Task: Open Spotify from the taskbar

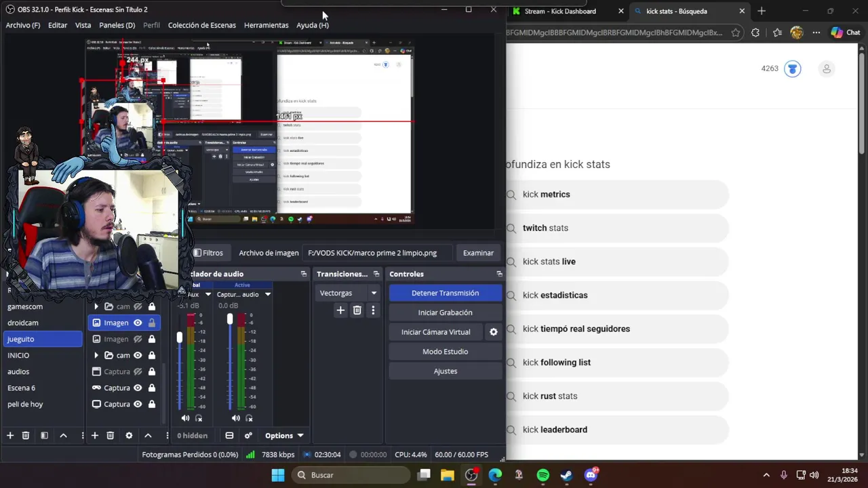Action: click(542, 475)
